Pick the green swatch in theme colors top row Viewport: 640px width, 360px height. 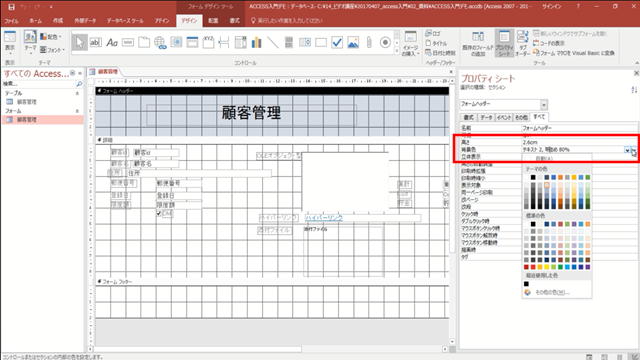click(x=588, y=177)
